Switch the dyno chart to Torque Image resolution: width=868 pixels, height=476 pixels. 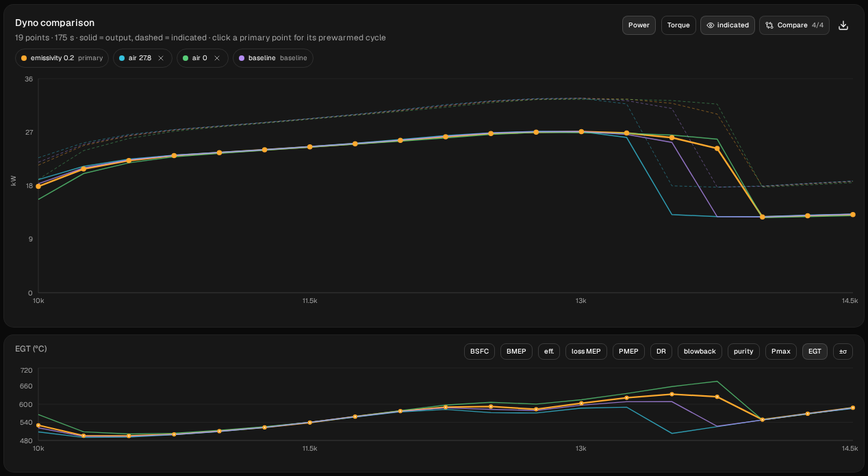point(678,25)
